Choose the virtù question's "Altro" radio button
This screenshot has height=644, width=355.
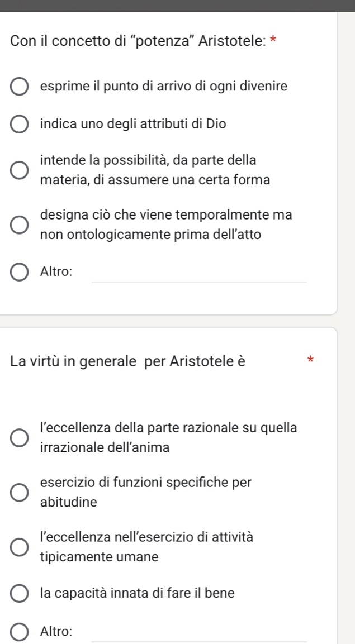click(x=20, y=632)
